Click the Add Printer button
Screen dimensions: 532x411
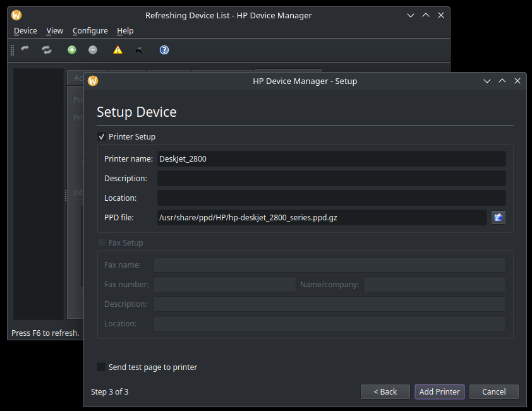click(x=439, y=391)
